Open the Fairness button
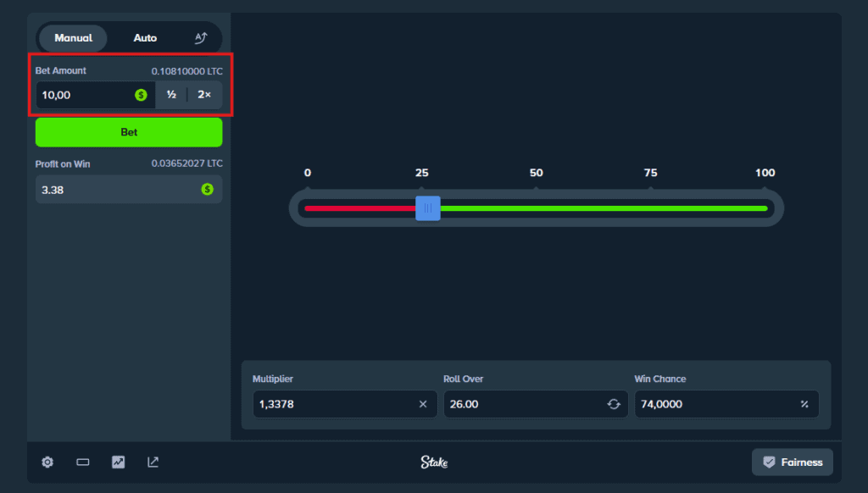Viewport: 868px width, 493px height. click(792, 463)
